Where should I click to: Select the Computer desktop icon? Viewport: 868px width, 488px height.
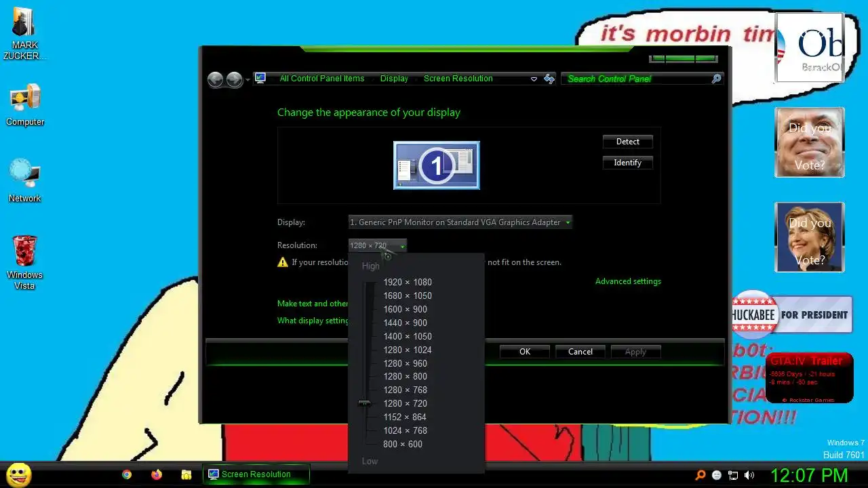(25, 105)
